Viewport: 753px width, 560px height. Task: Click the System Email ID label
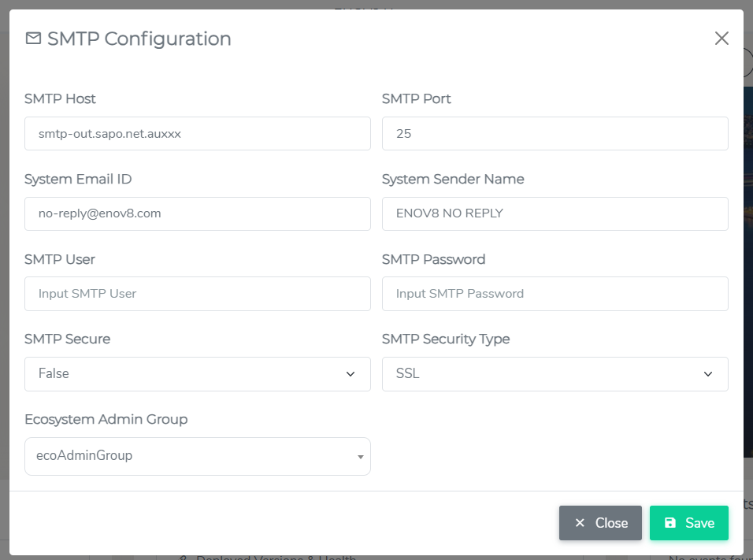pos(78,180)
